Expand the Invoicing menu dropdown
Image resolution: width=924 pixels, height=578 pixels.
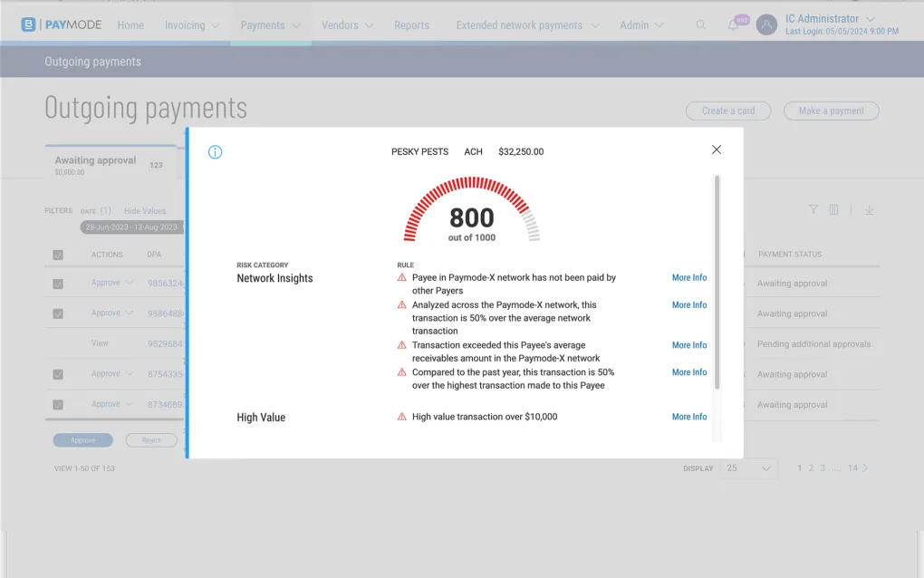(192, 25)
